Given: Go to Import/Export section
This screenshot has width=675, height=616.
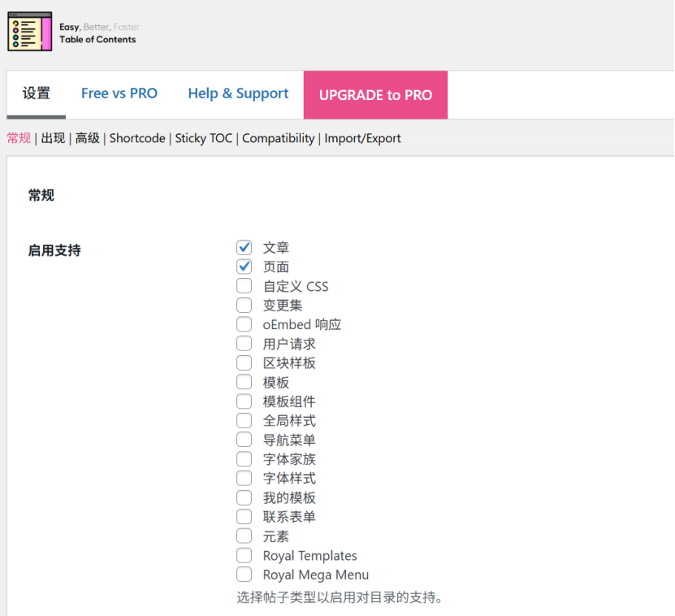Looking at the screenshot, I should [362, 138].
